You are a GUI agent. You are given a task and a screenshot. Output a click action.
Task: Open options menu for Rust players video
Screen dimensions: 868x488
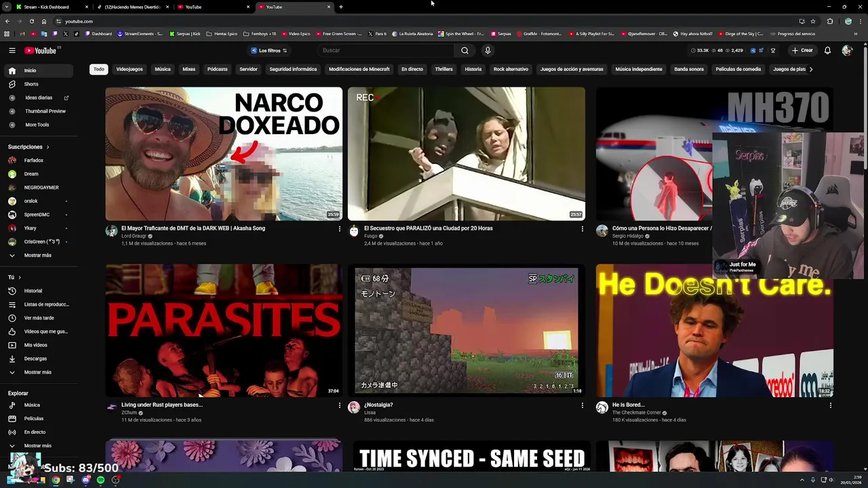(x=340, y=405)
